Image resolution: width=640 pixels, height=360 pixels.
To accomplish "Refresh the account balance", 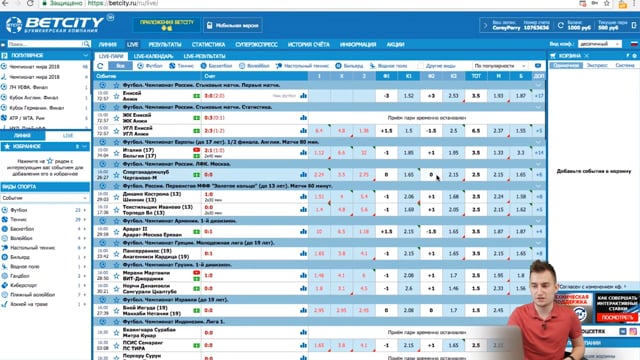I will pos(561,25).
